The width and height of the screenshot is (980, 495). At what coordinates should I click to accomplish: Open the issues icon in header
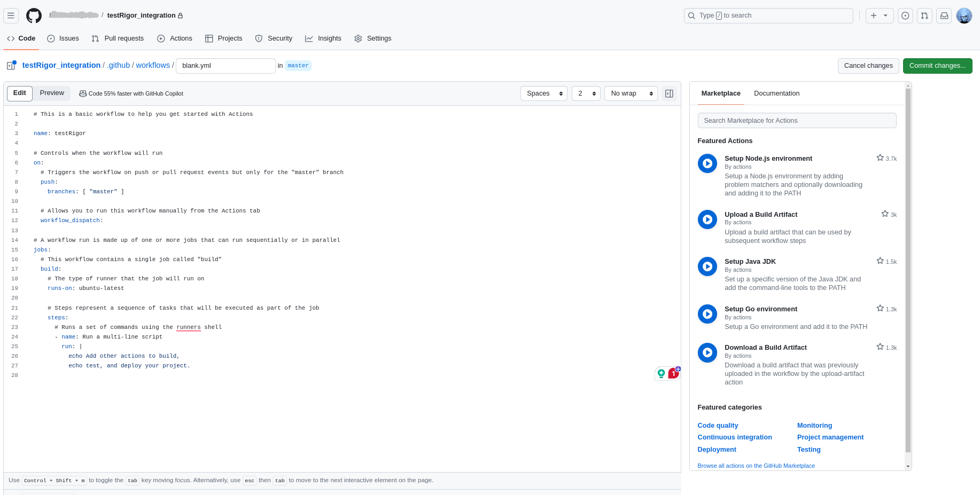coord(905,15)
